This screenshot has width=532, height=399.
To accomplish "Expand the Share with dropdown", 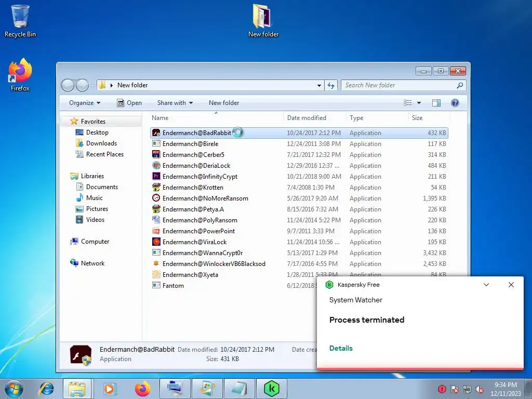I will tap(175, 103).
